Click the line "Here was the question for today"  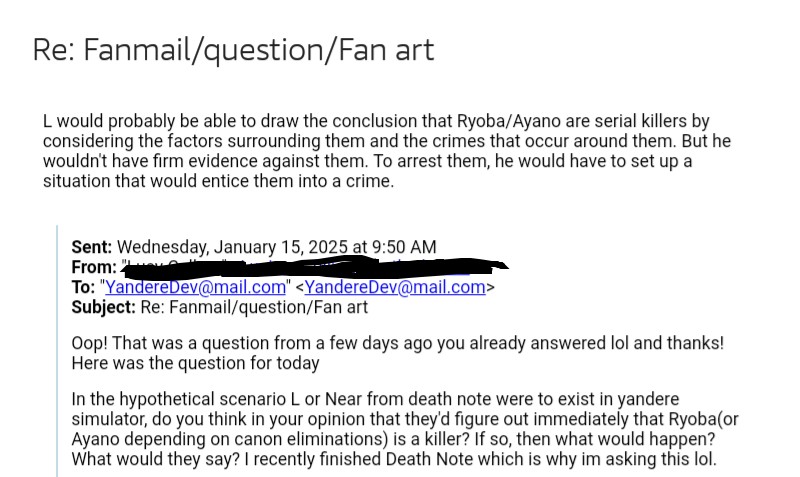[x=195, y=363]
